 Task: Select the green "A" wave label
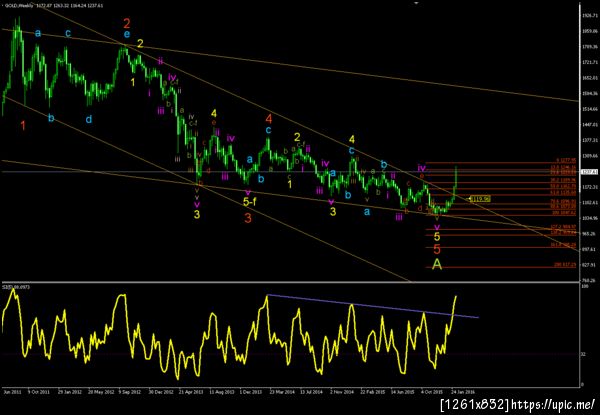(x=437, y=264)
